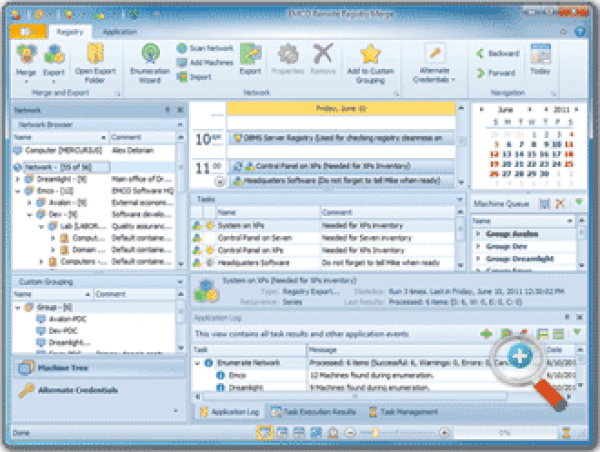Click the status bar clock icon

pos(333,432)
